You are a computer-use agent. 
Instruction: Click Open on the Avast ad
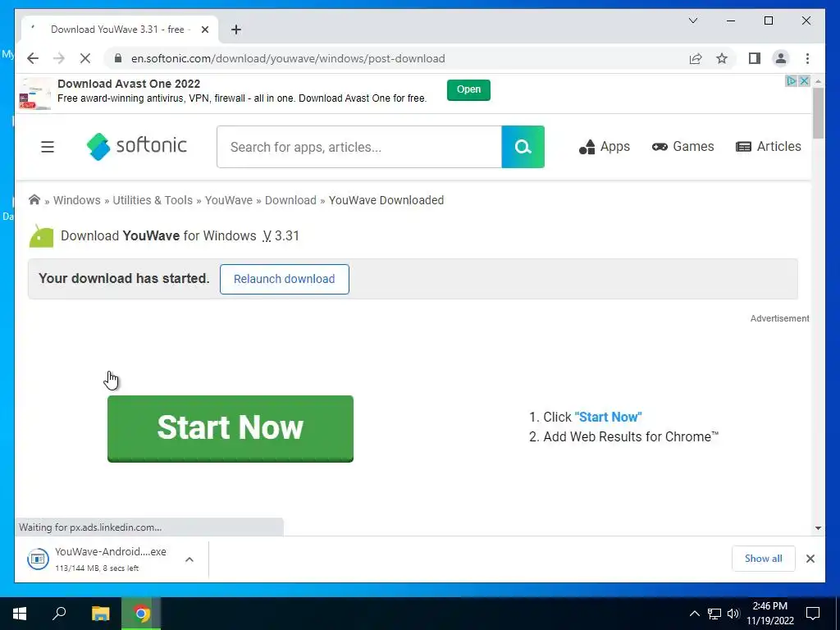(x=468, y=89)
